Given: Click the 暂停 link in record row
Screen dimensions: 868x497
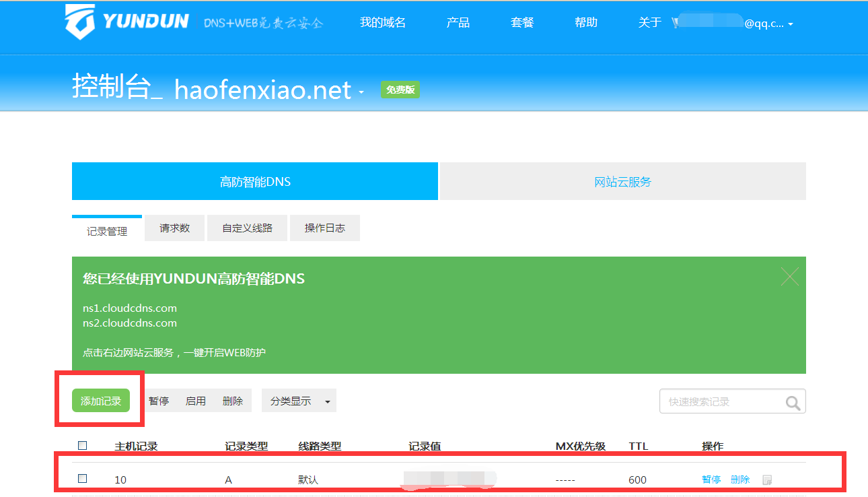Looking at the screenshot, I should [711, 479].
